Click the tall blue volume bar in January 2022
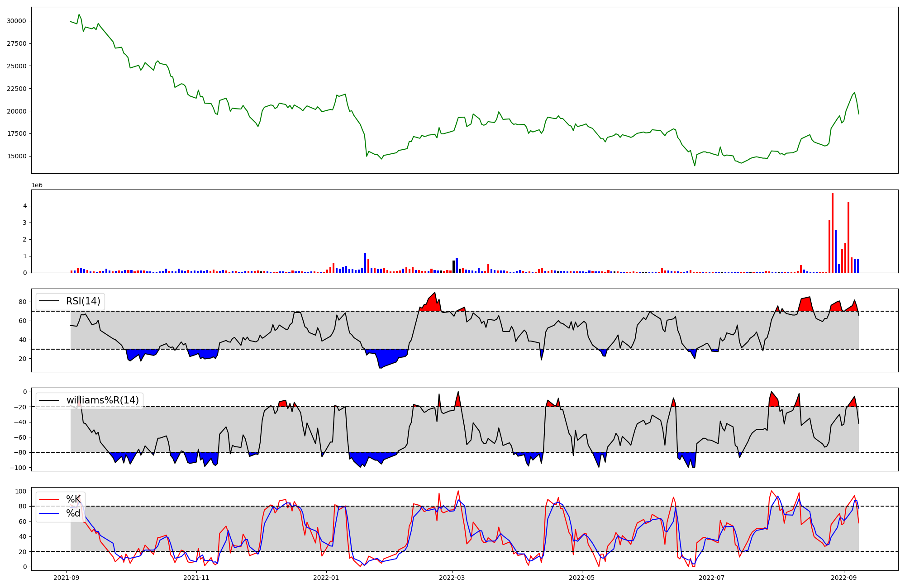The height and width of the screenshot is (588, 905). tap(365, 263)
